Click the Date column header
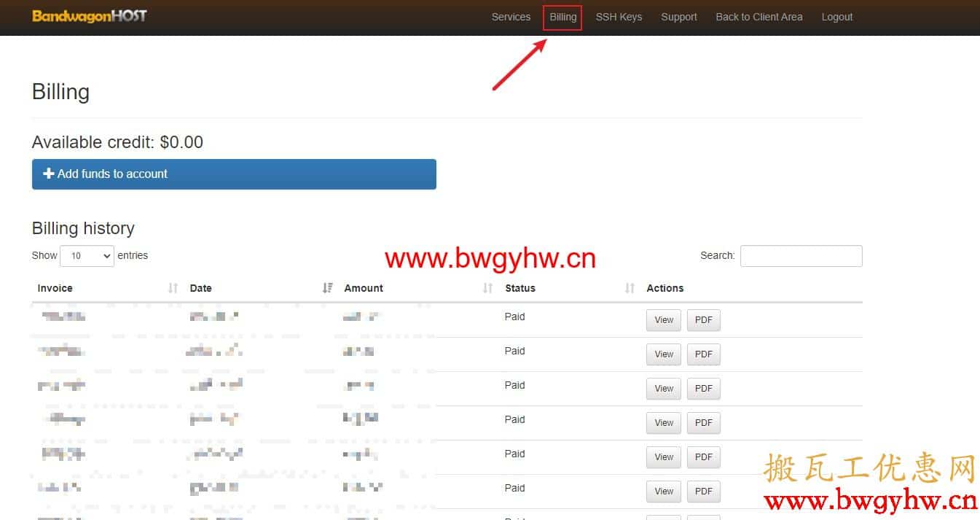The width and height of the screenshot is (980, 520). tap(200, 288)
